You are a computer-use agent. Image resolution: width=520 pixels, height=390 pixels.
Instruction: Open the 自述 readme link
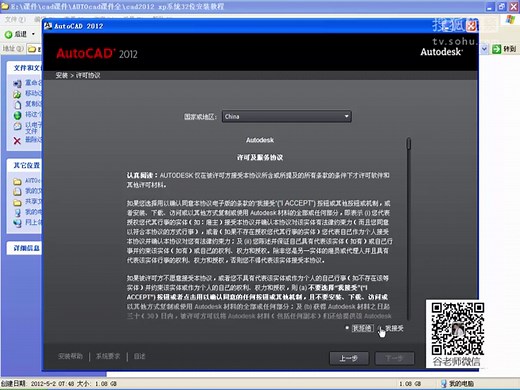139,356
